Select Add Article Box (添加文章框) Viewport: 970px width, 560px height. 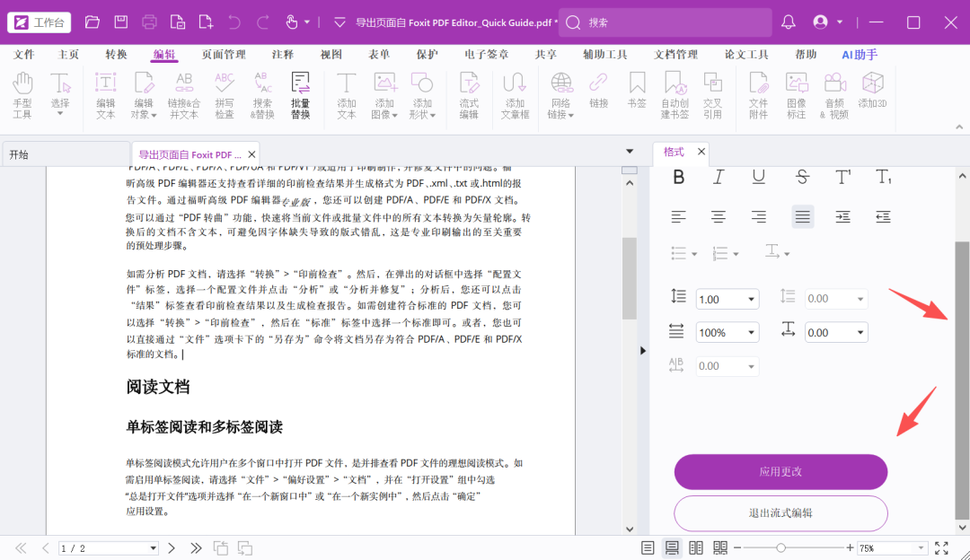point(515,96)
